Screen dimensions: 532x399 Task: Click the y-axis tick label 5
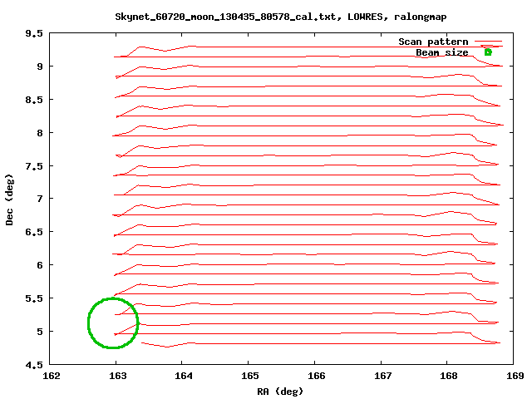click(x=41, y=332)
